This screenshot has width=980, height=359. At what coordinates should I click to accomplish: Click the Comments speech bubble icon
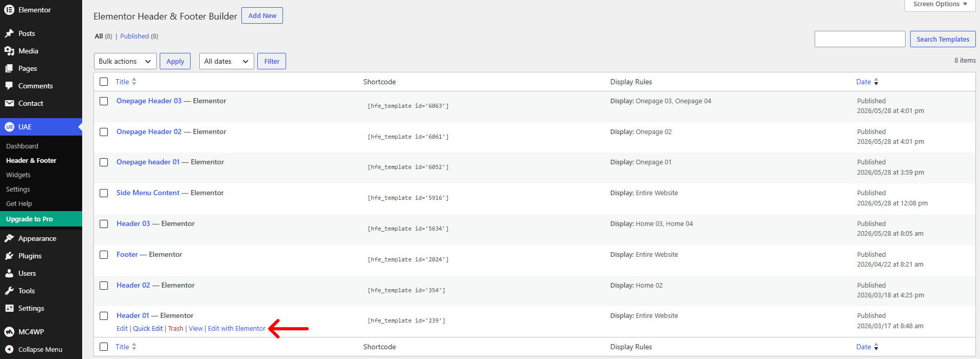pyautogui.click(x=9, y=86)
